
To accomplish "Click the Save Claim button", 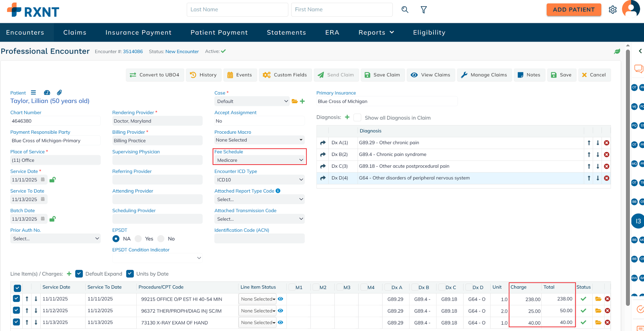I will (x=382, y=75).
